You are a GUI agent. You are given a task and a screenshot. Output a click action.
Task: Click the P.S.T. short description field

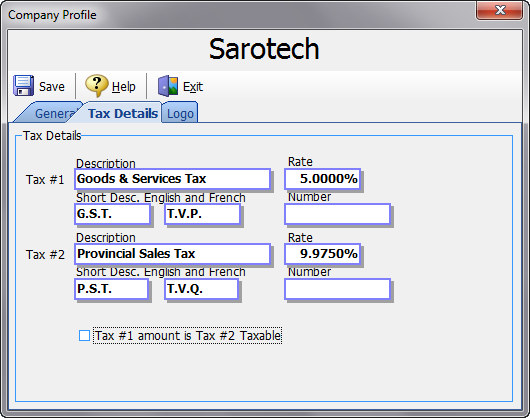[111, 289]
